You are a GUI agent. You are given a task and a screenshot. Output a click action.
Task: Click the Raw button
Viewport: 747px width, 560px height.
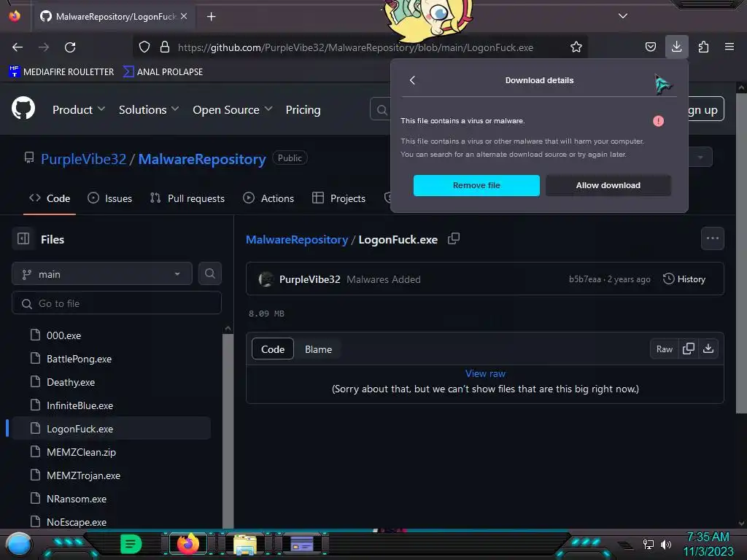[664, 349]
